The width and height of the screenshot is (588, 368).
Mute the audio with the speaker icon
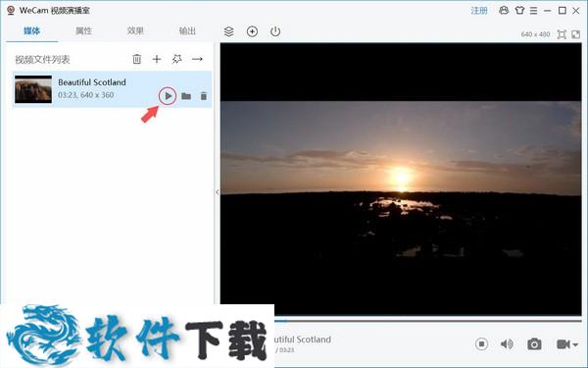point(507,344)
